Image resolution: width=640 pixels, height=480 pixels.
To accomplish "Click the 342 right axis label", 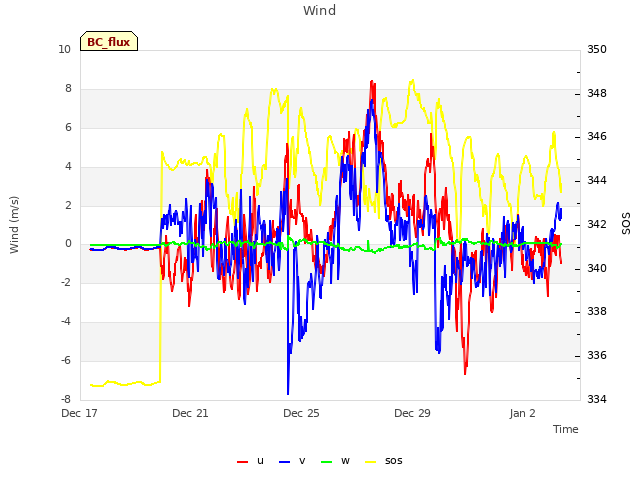I will 597,224.
